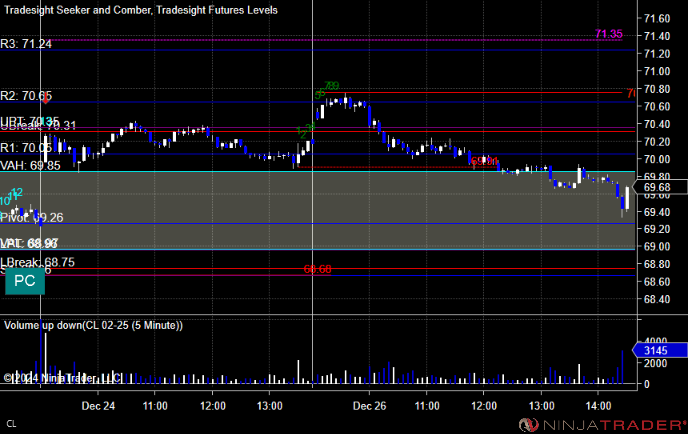The image size is (688, 434).
Task: Click the R2: 70.65 level label
Action: [26, 96]
